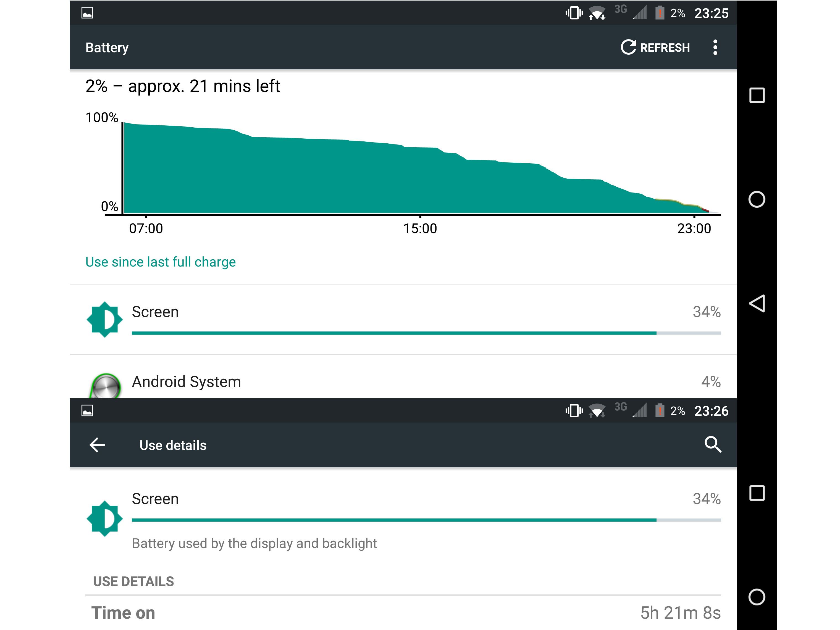
Task: Tap the back arrow in Use details
Action: (97, 445)
